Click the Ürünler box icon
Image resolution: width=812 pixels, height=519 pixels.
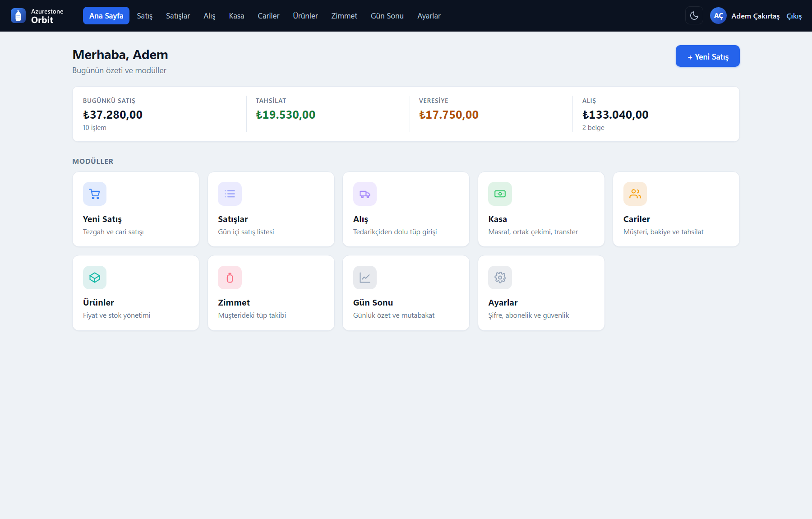click(x=95, y=278)
